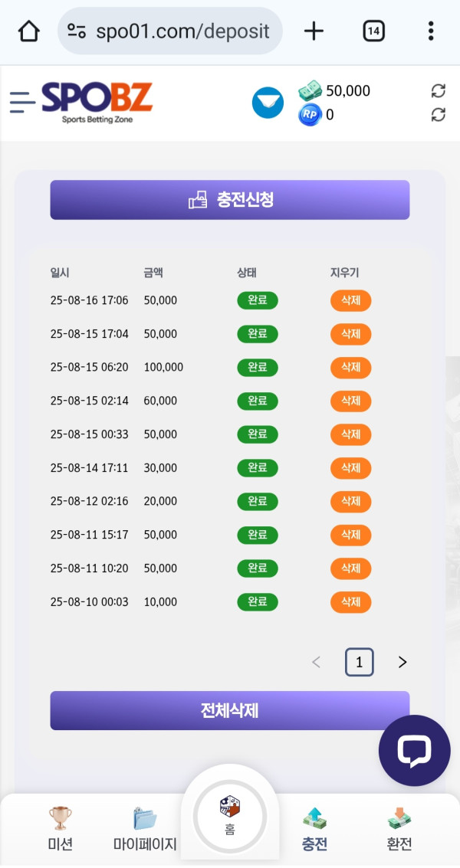460x868 pixels.
Task: Go to home via browser home icon
Action: click(28, 31)
